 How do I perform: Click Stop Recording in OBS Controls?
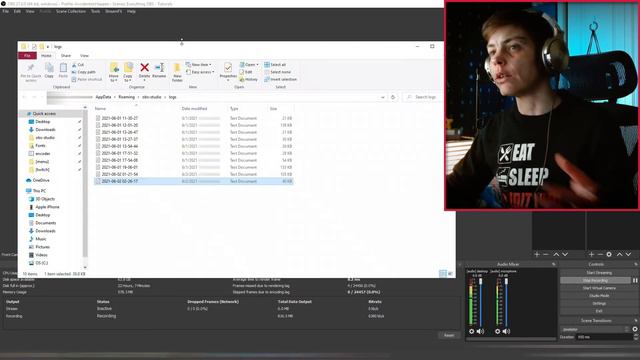(x=596, y=280)
